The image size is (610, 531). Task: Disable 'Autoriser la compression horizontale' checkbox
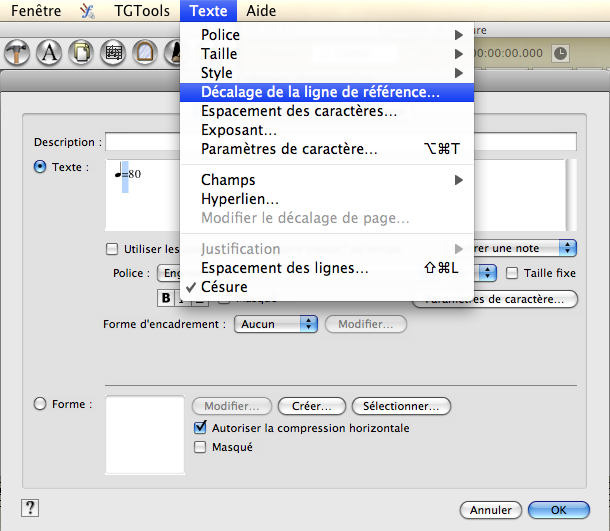click(x=200, y=428)
